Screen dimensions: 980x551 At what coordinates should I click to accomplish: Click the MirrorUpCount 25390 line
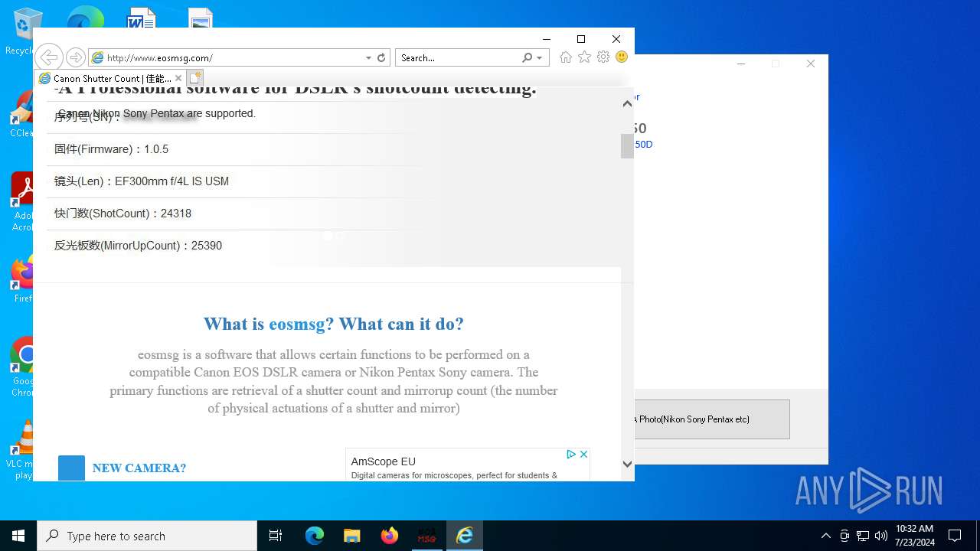tap(138, 246)
